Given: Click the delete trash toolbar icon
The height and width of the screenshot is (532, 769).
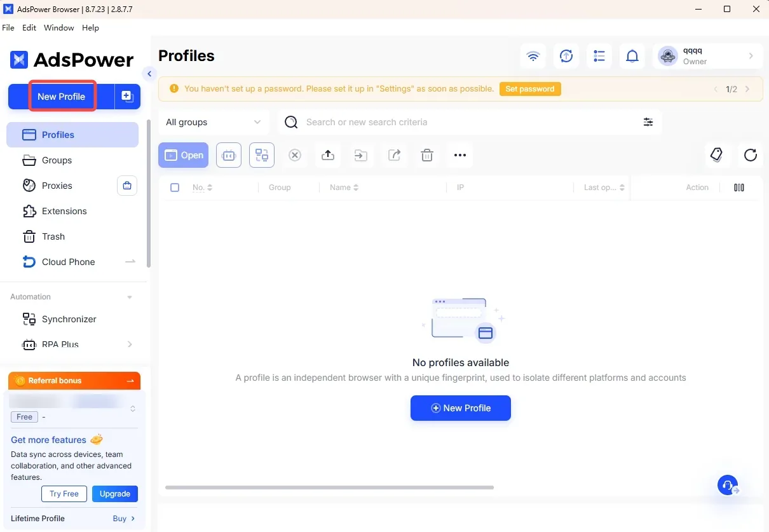Looking at the screenshot, I should click(x=427, y=155).
